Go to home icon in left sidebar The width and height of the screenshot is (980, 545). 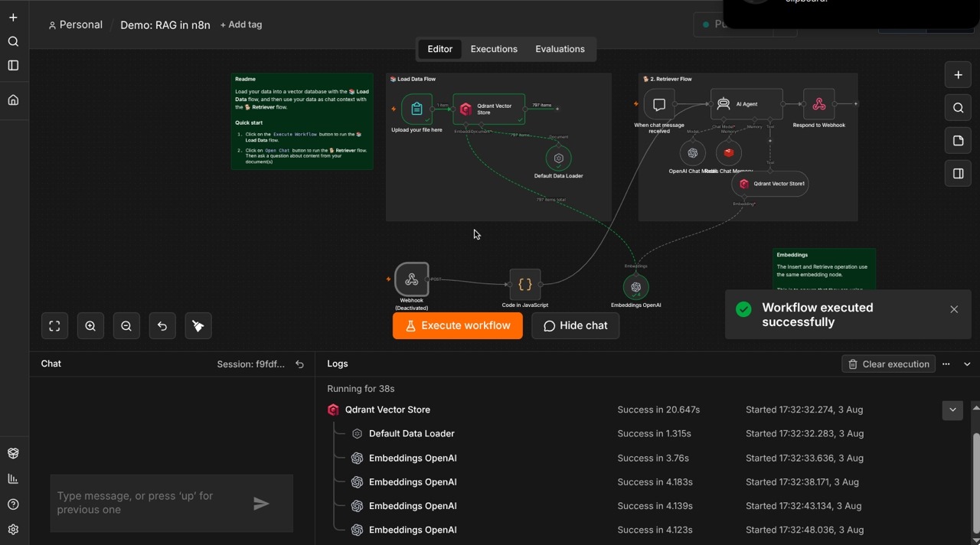[13, 100]
